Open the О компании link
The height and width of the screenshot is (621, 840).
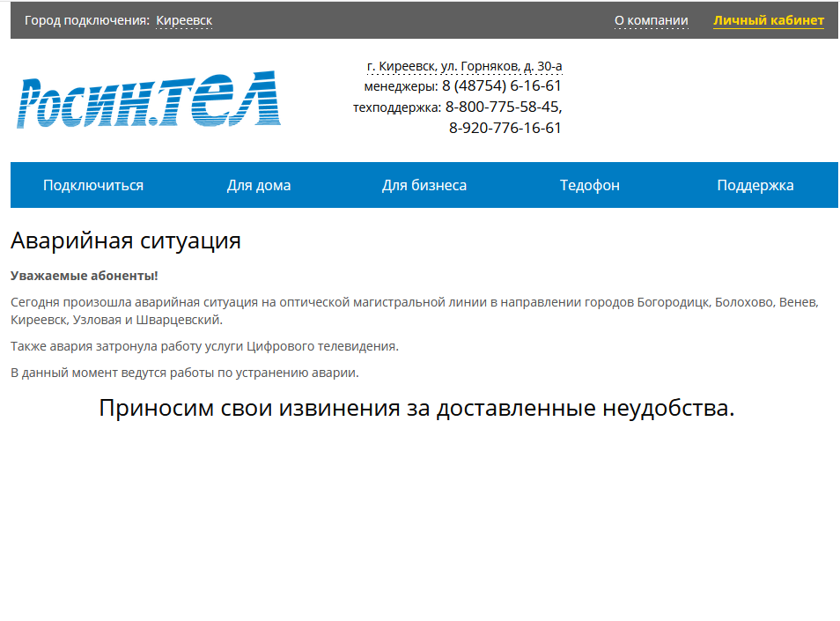click(x=651, y=20)
